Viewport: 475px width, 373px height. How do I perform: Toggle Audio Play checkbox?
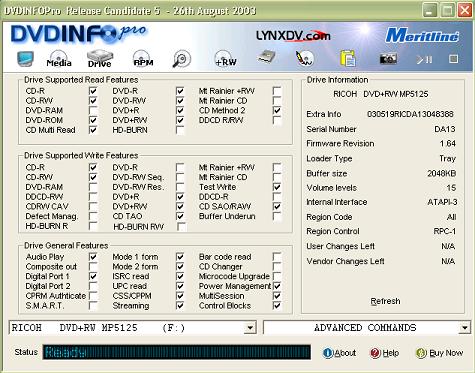click(93, 257)
